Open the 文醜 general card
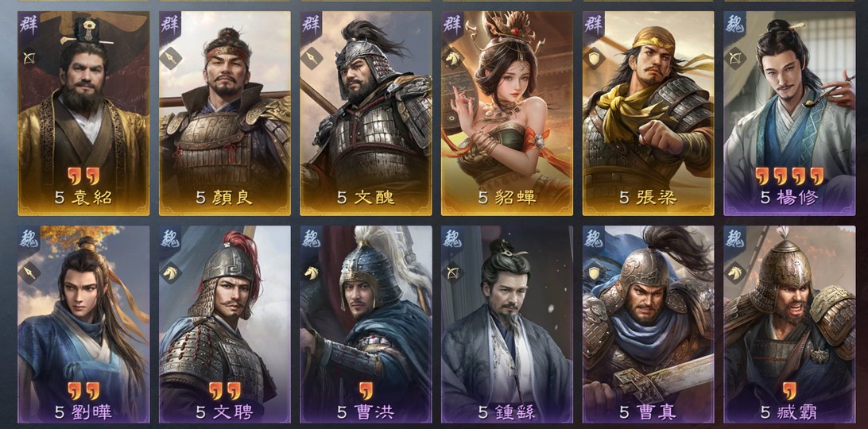 point(366,114)
